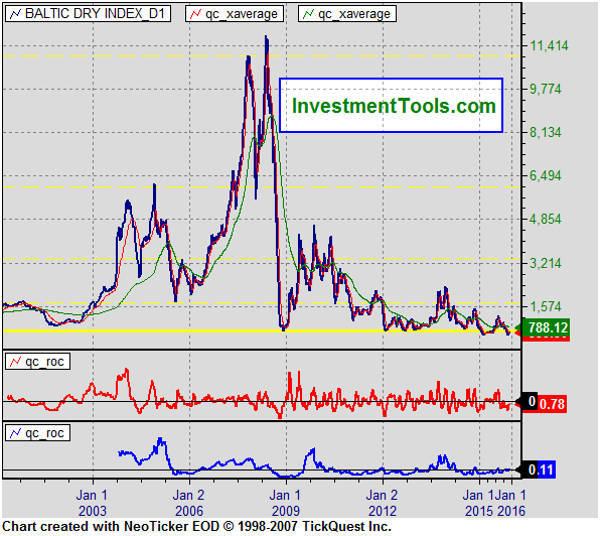Viewport: 600px width, 536px height.
Task: Open the InvestmentTools.com link box
Action: click(391, 106)
